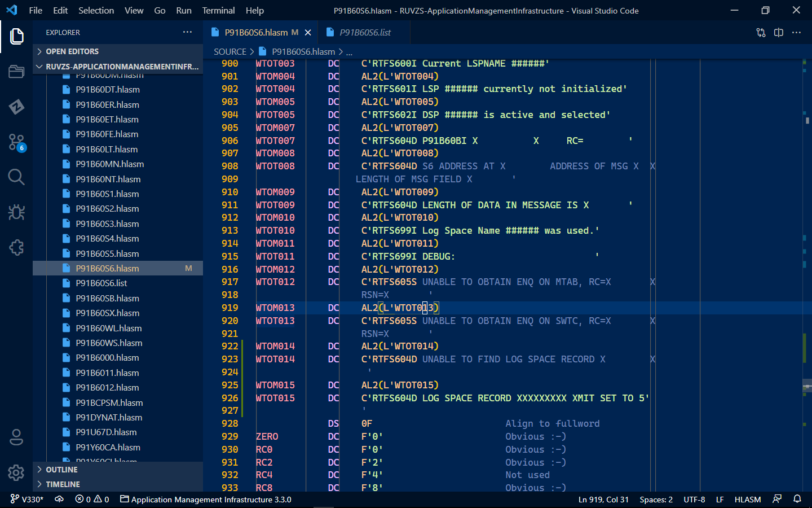Change the language mode labeled HLASM
Image resolution: width=812 pixels, height=508 pixels.
(747, 500)
